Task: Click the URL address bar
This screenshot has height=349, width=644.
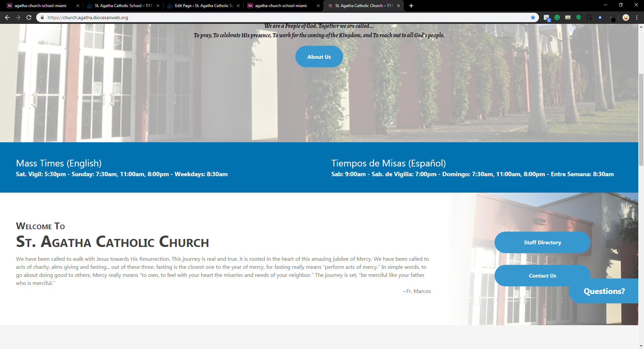Action: pos(268,17)
